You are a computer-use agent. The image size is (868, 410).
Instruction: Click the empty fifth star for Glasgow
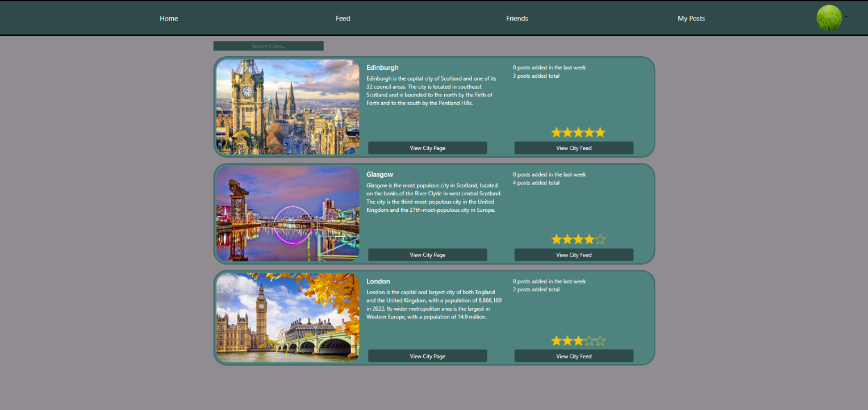pyautogui.click(x=600, y=240)
